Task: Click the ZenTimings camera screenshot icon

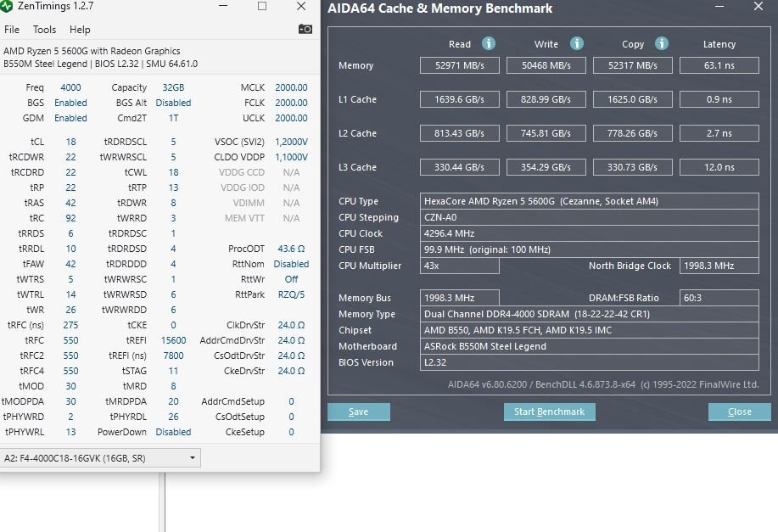Action: 305,30
